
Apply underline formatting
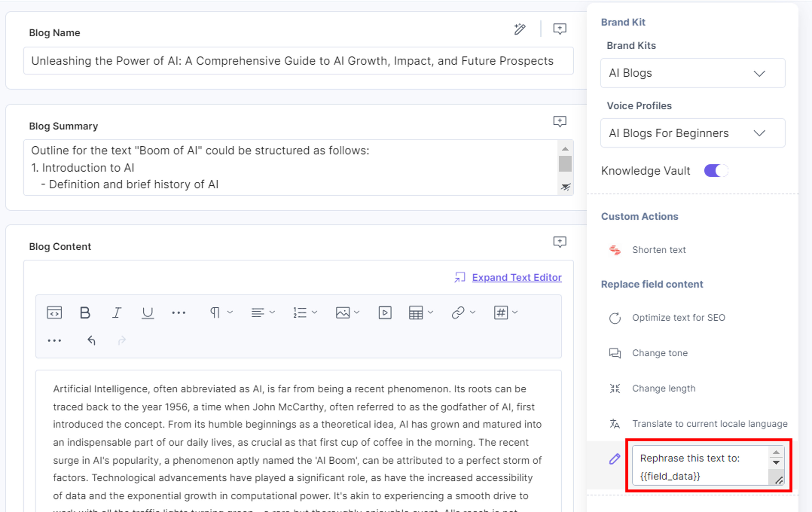(147, 313)
